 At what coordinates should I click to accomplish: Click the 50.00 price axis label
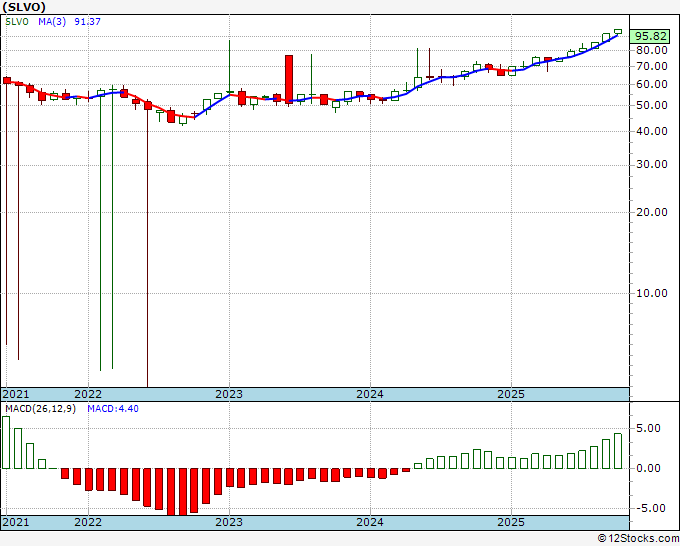click(x=652, y=105)
